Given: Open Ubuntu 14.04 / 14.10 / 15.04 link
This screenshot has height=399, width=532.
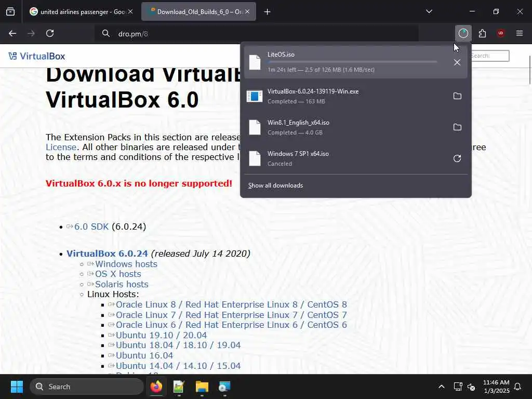Looking at the screenshot, I should (x=178, y=366).
